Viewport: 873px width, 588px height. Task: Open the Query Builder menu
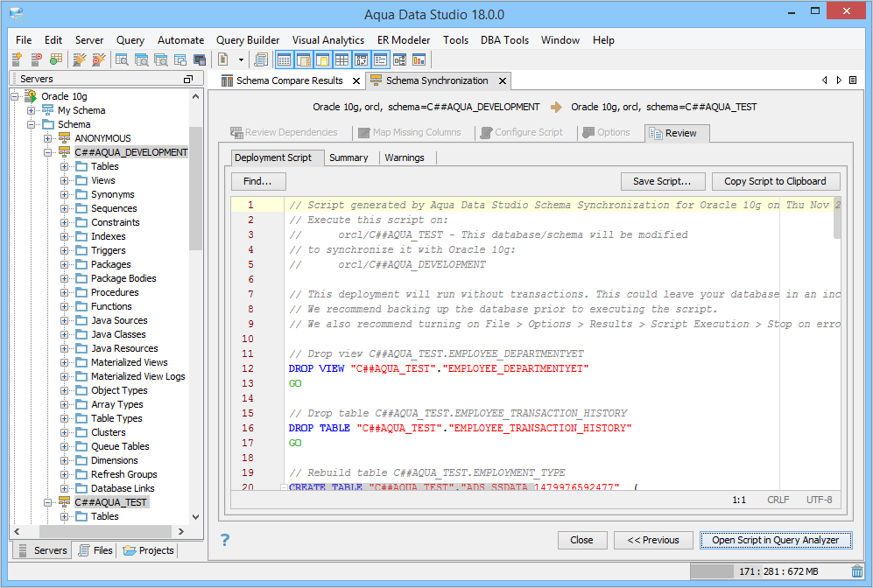click(248, 40)
